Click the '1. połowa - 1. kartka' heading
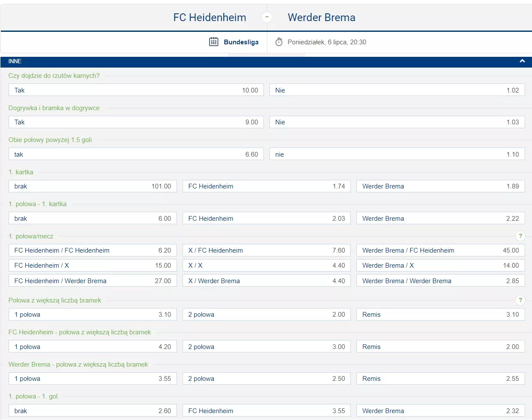This screenshot has height=420, width=532. [37, 204]
